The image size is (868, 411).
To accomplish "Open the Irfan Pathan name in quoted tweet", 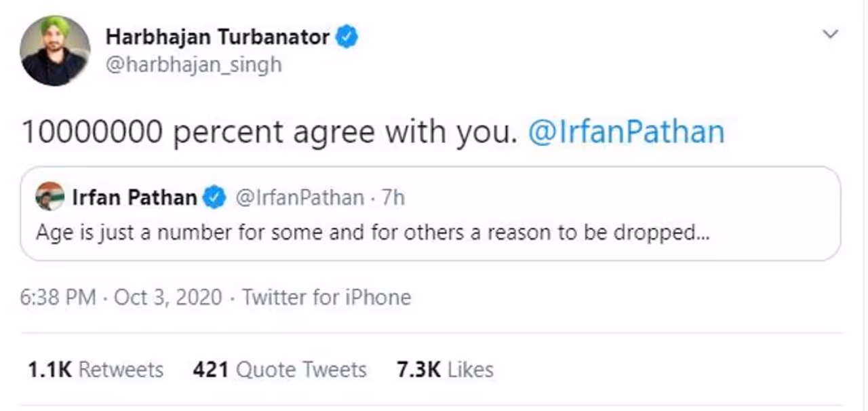I will pyautogui.click(x=134, y=197).
